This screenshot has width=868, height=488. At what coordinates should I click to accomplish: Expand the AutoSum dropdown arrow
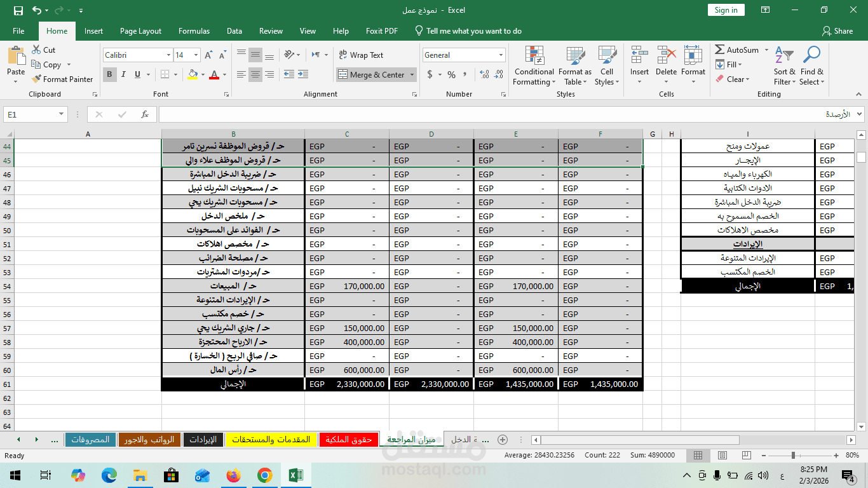(x=766, y=50)
